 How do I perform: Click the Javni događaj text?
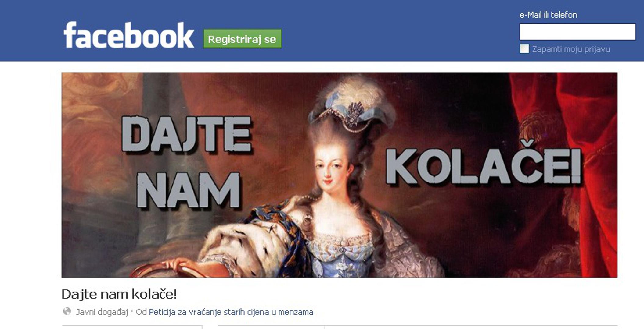pos(102,312)
